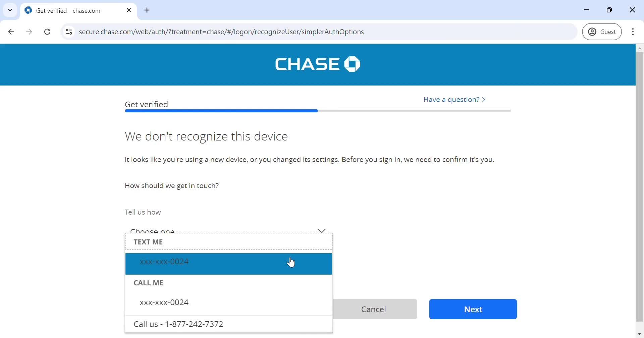Open a new browser tab
644x338 pixels.
pyautogui.click(x=147, y=10)
